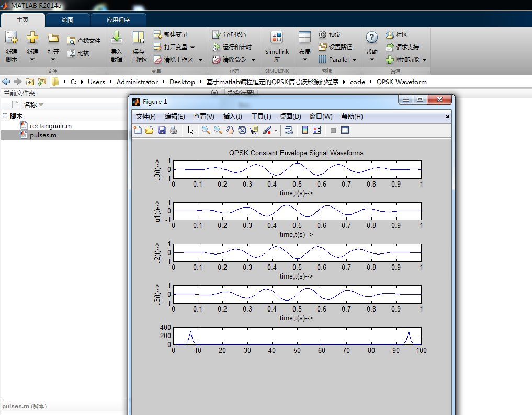Toggle the Data Cursor tool
Image resolution: width=532 pixels, height=415 pixels.
coord(254,130)
